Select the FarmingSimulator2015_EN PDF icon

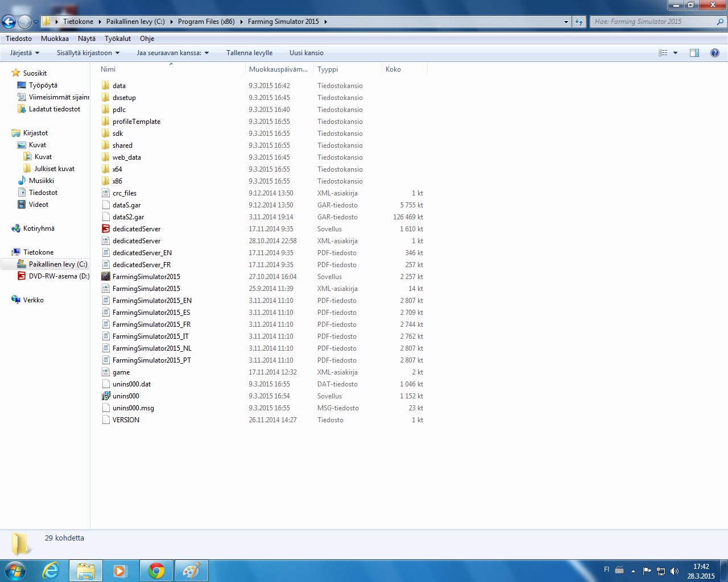[105, 301]
